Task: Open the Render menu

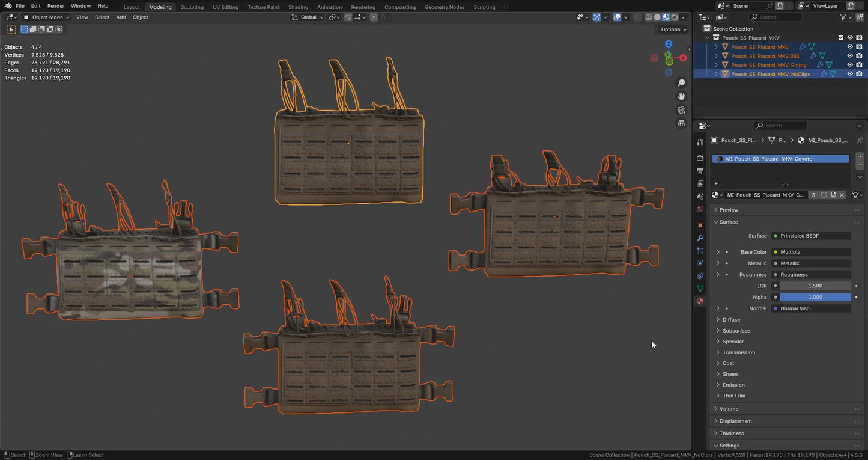Action: point(55,6)
